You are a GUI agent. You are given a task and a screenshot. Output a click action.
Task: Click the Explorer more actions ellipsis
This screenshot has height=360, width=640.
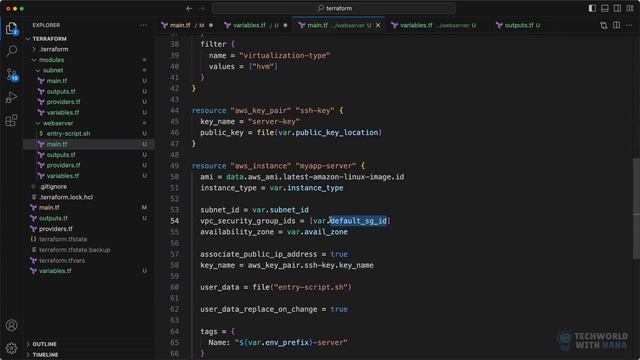[144, 25]
